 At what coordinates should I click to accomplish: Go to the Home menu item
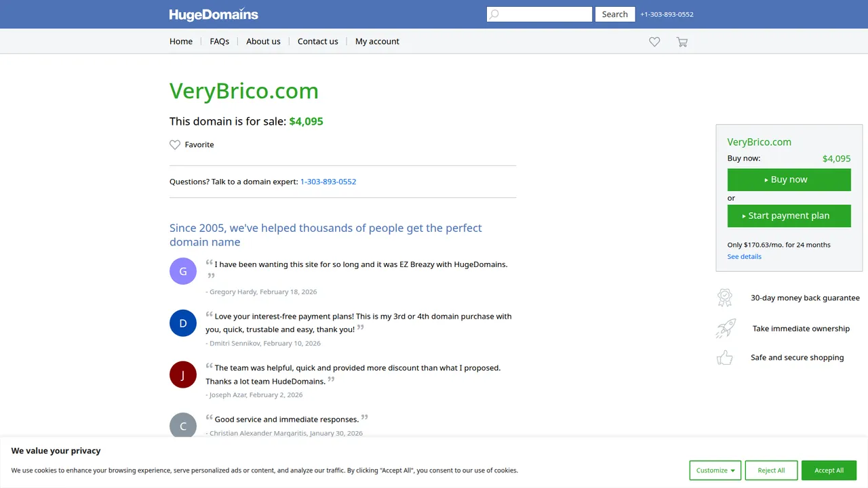tap(181, 41)
